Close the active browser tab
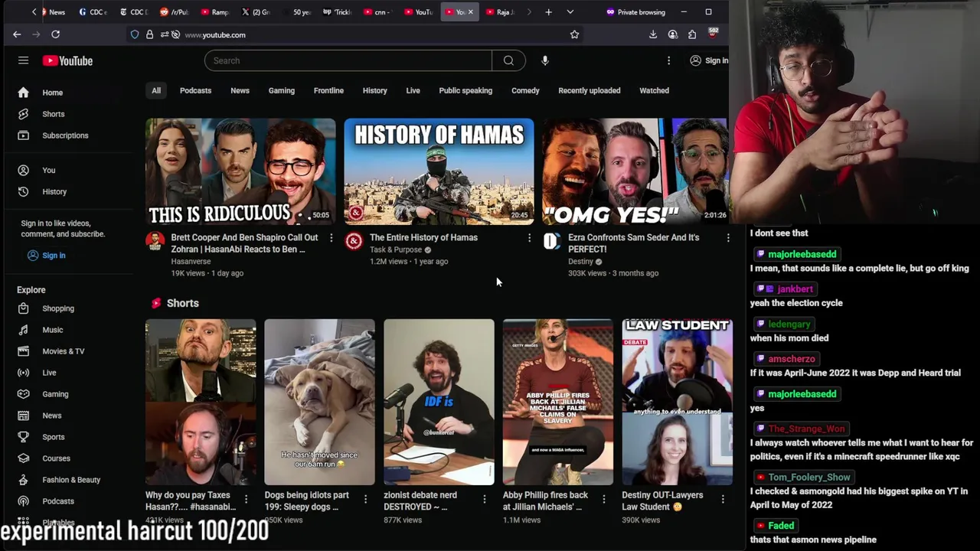980x551 pixels. click(x=470, y=12)
